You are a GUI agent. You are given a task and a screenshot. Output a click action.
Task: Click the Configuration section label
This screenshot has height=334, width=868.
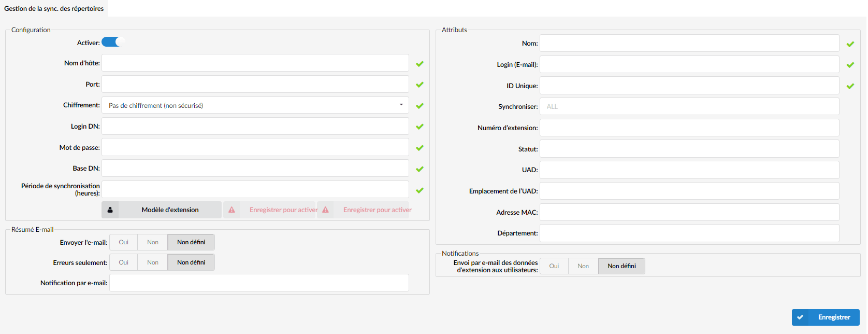[31, 30]
